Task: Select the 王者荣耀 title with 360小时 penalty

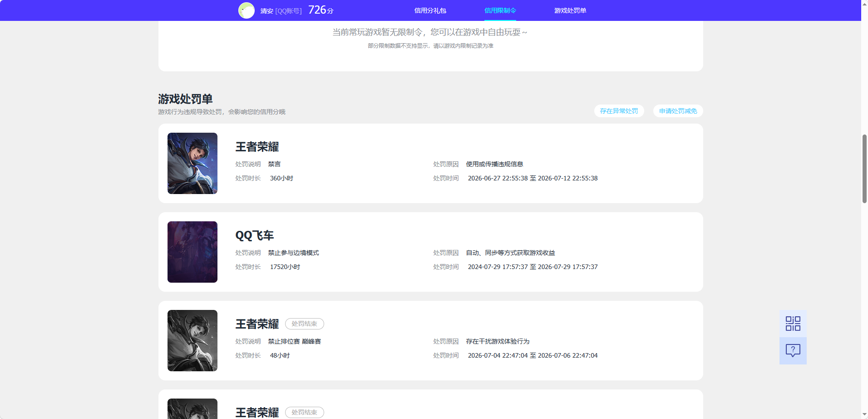Action: [257, 147]
